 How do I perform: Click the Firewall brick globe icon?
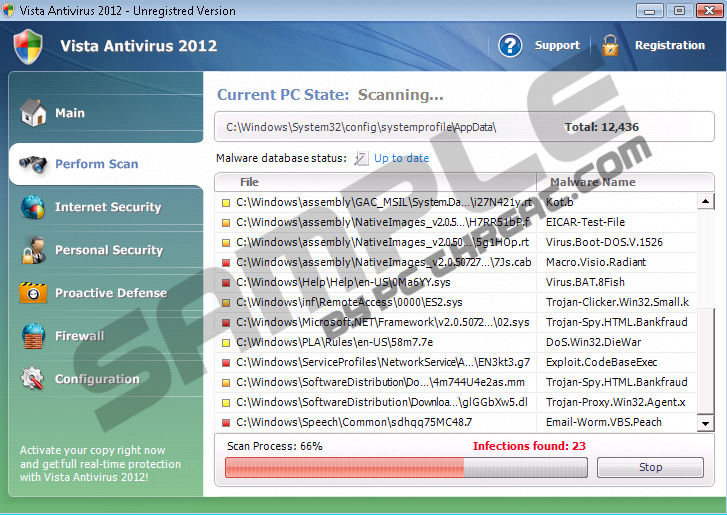click(x=33, y=336)
